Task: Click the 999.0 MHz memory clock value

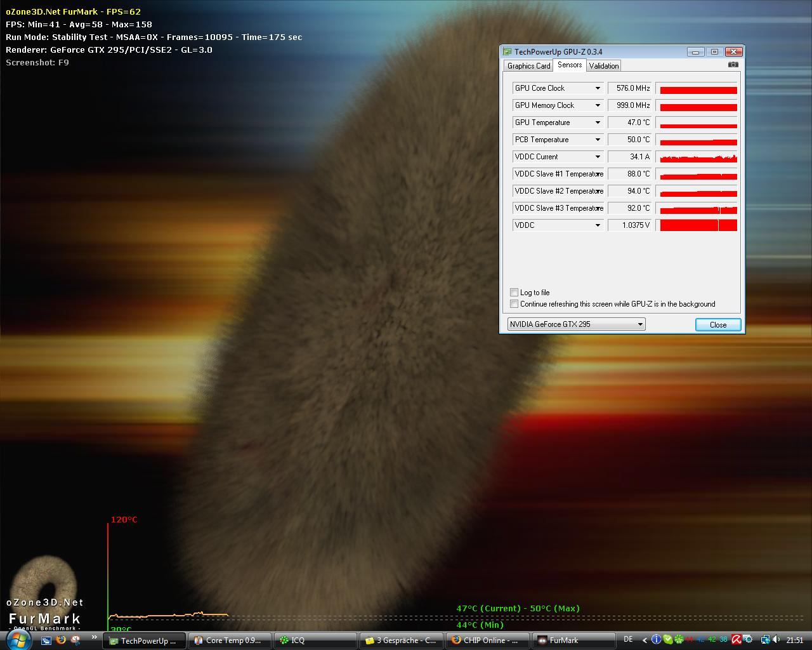Action: pyautogui.click(x=630, y=105)
